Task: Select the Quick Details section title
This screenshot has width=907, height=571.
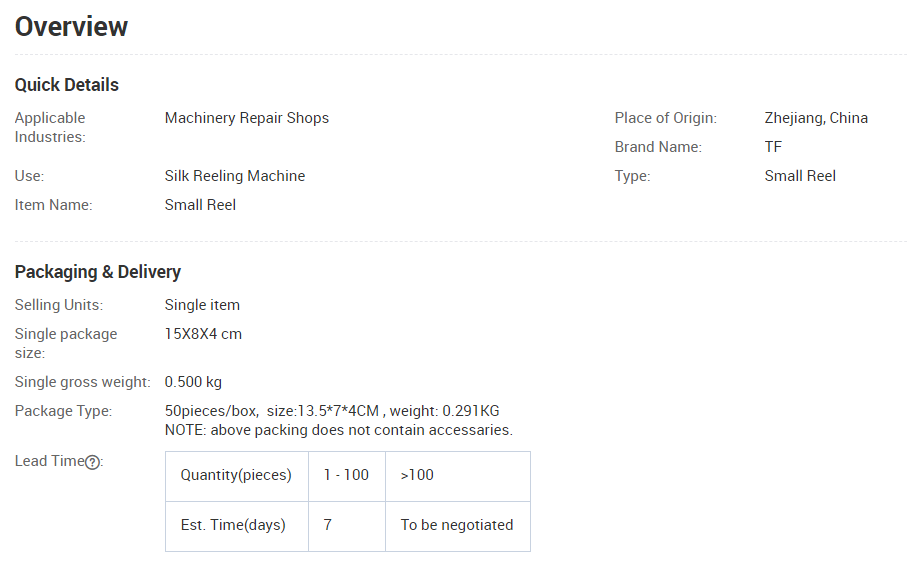Action: pos(67,85)
